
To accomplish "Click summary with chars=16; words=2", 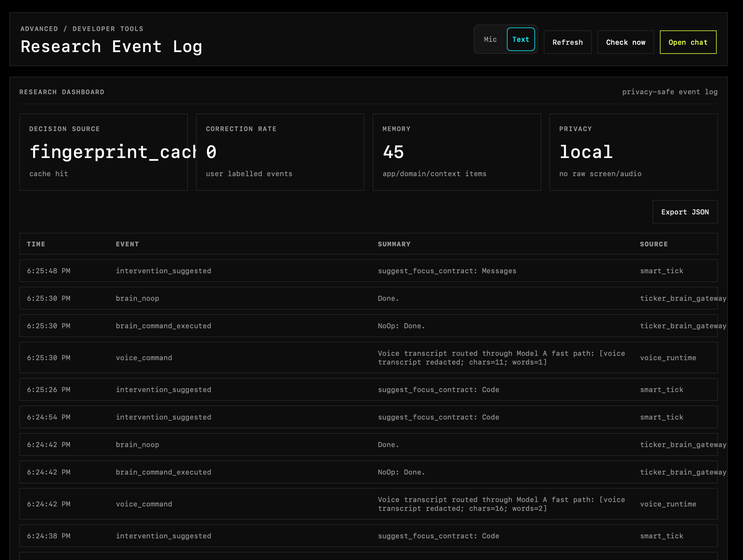I will pyautogui.click(x=501, y=504).
